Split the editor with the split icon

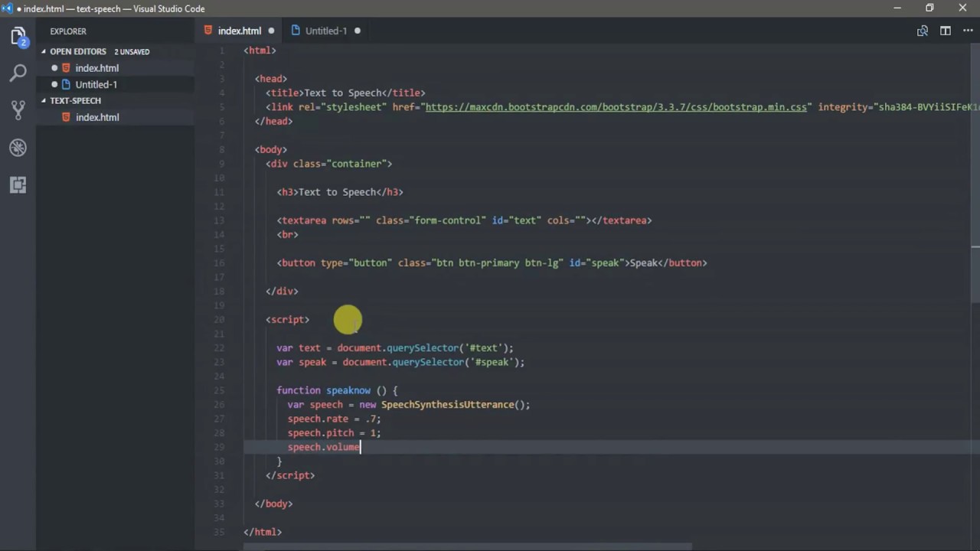coord(946,31)
